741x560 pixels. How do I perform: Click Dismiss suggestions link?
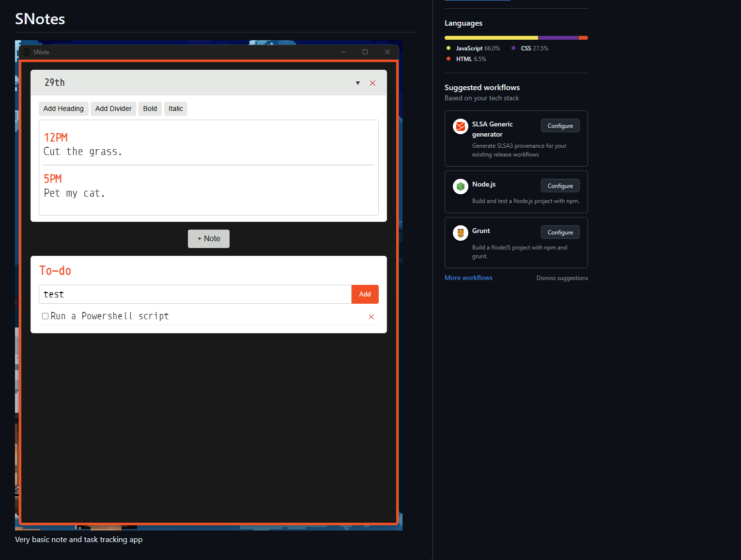[x=562, y=278]
